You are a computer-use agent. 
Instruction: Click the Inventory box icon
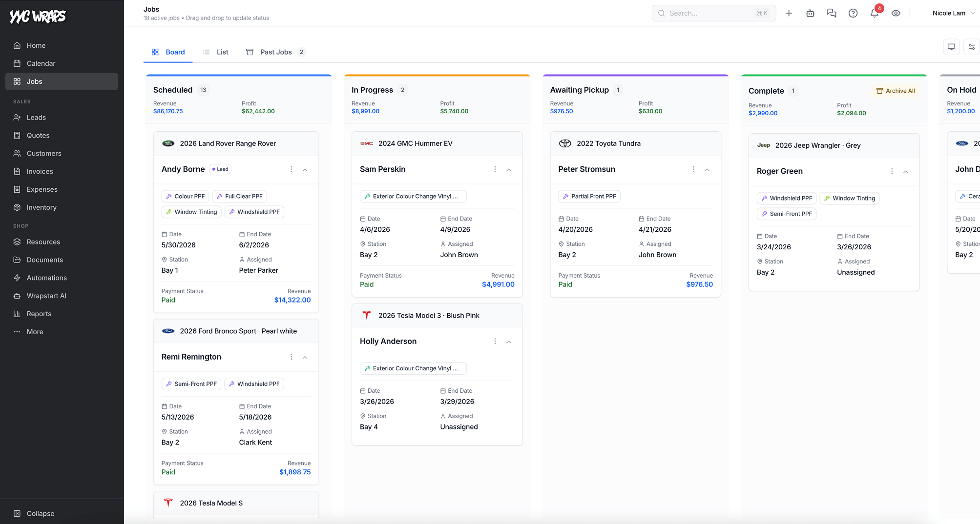point(17,207)
